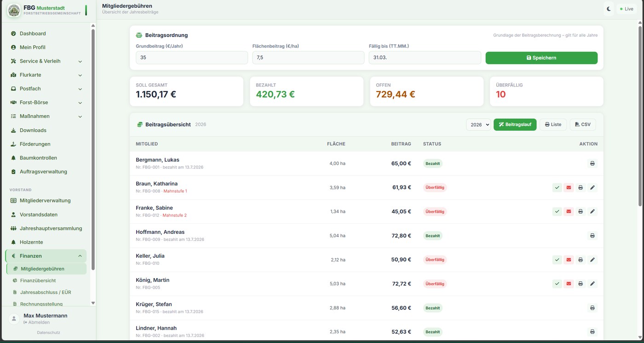Export the list as CSV
Image resolution: width=644 pixels, height=343 pixels.
(x=583, y=125)
